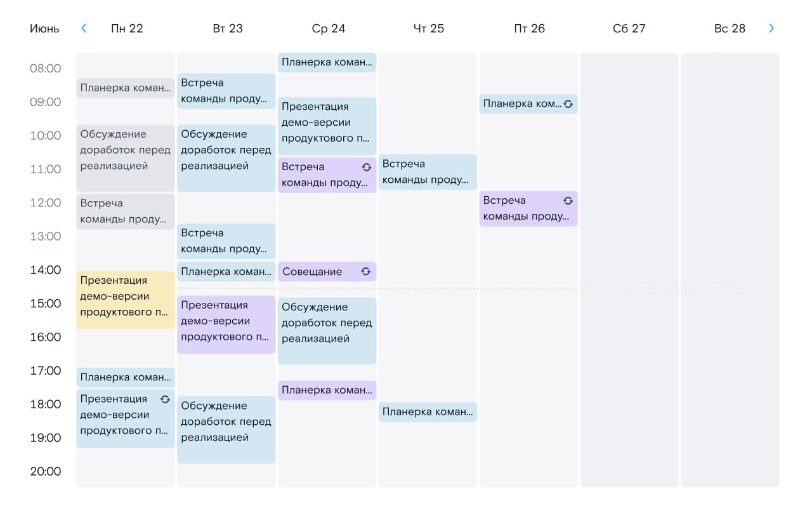
Task: Open gray Обсуждение доработок event on Monday
Action: [126, 158]
